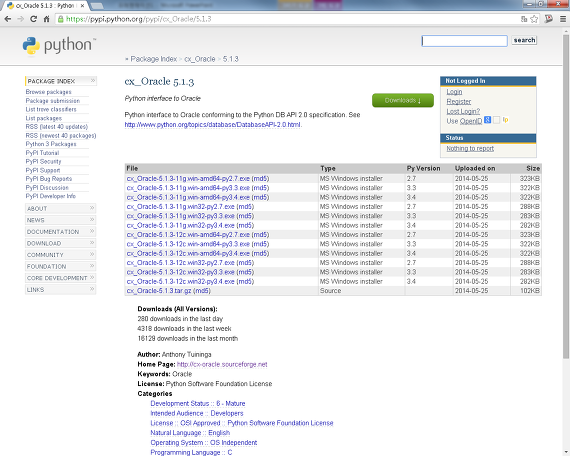The height and width of the screenshot is (456, 570).
Task: Open the DatabaseAPI-2.0.html link
Action: (213, 125)
